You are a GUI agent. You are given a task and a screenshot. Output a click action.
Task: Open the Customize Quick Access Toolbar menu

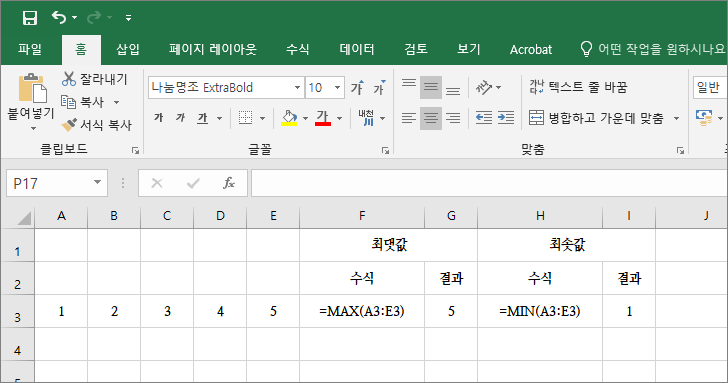(128, 18)
